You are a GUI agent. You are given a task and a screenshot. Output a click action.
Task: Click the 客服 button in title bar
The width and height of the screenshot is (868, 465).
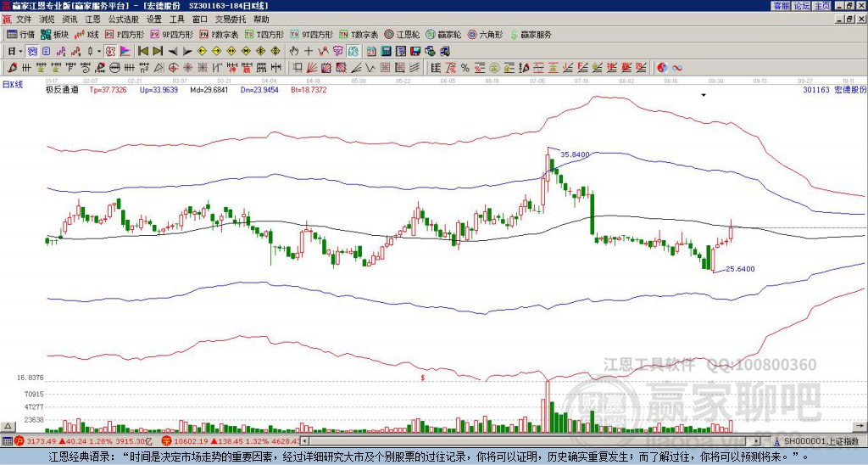click(x=781, y=6)
